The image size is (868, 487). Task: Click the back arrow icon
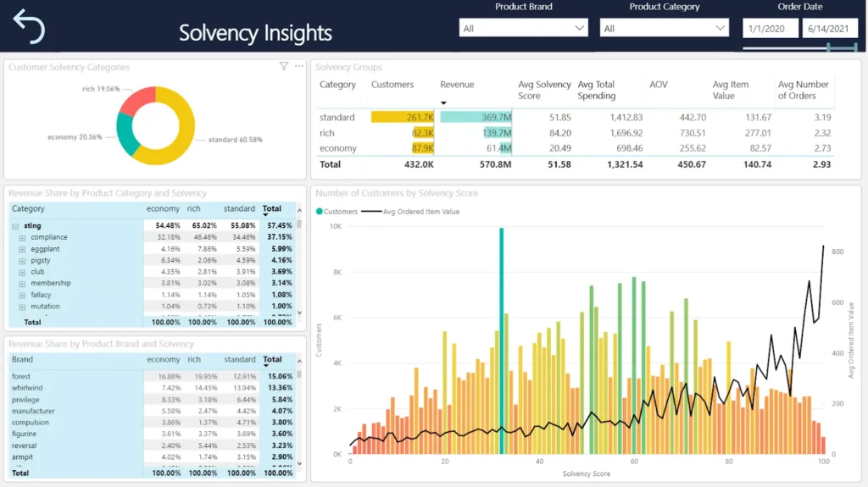tap(29, 27)
